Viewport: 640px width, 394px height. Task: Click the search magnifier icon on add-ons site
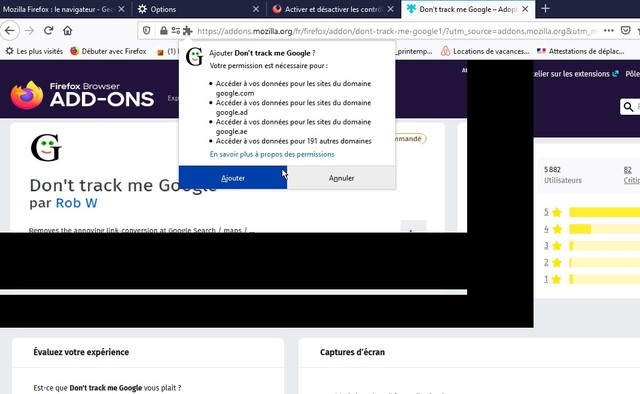tap(629, 107)
